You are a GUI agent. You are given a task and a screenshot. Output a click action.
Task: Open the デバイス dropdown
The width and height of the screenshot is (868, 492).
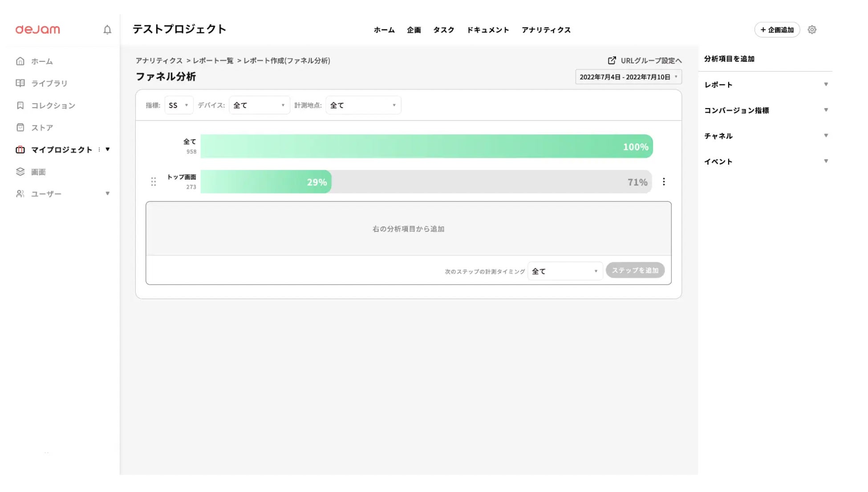(259, 105)
